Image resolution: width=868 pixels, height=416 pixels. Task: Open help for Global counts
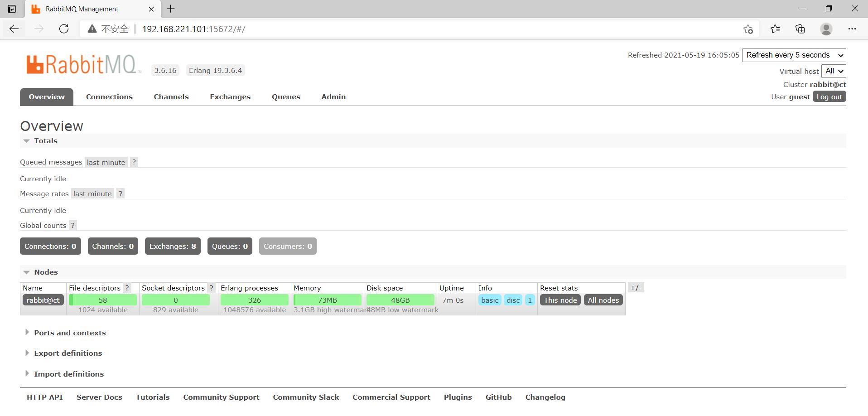tap(72, 225)
